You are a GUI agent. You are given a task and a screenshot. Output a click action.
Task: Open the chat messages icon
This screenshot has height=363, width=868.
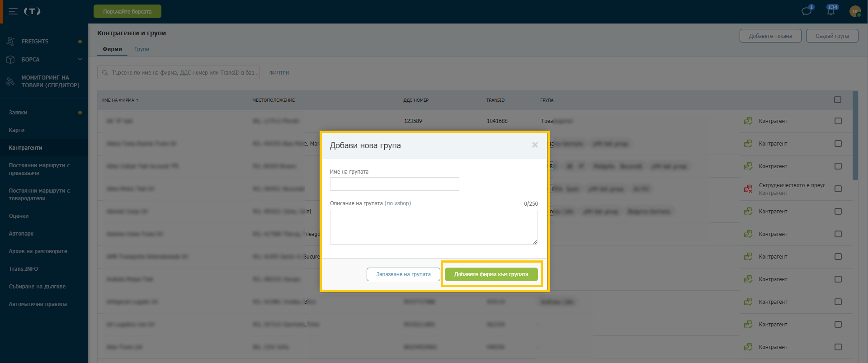pos(807,11)
